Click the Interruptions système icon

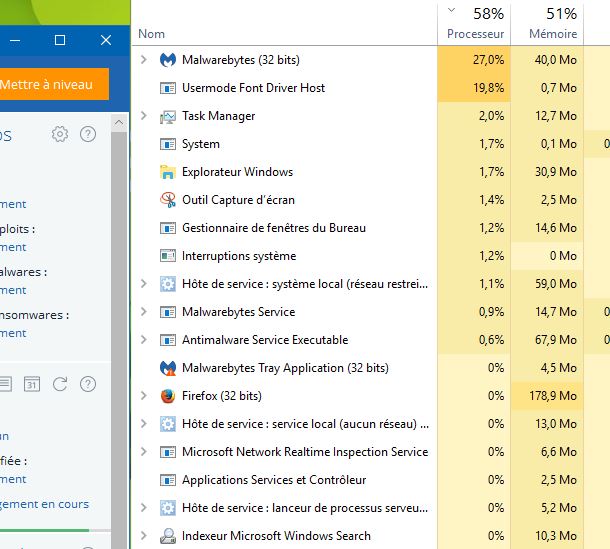(x=168, y=256)
